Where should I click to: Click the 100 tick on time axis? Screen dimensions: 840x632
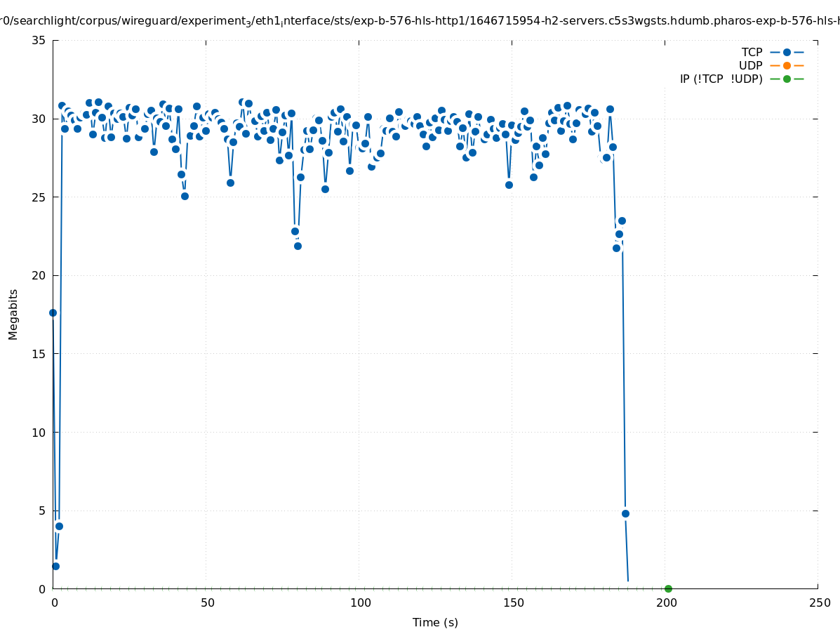tap(360, 603)
